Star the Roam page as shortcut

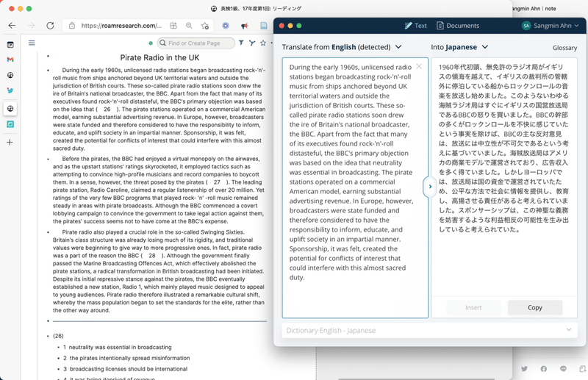(x=263, y=43)
